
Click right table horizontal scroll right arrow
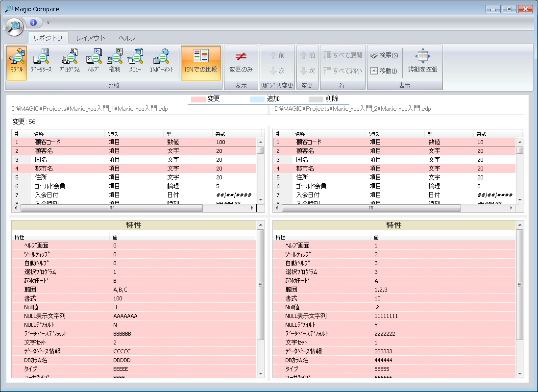pyautogui.click(x=511, y=208)
